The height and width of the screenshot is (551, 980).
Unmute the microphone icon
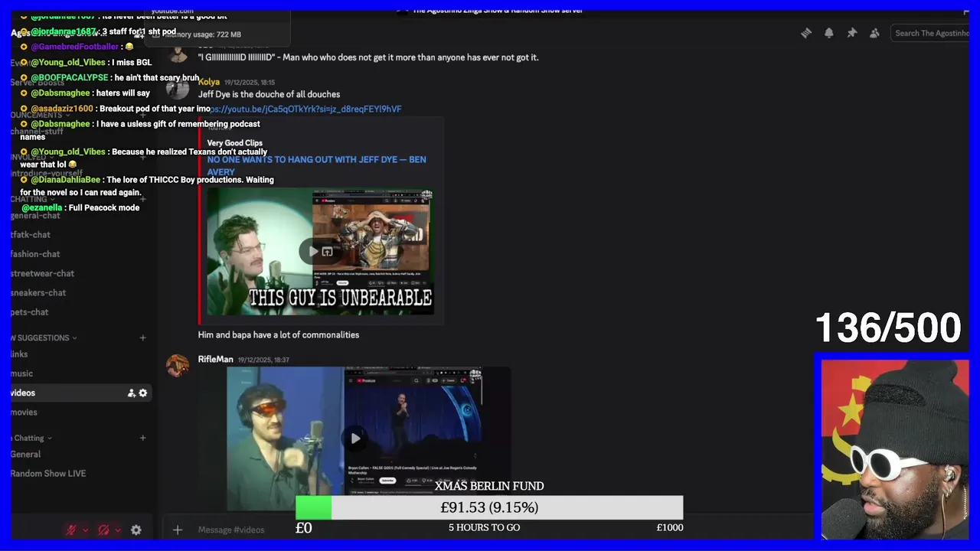[71, 530]
